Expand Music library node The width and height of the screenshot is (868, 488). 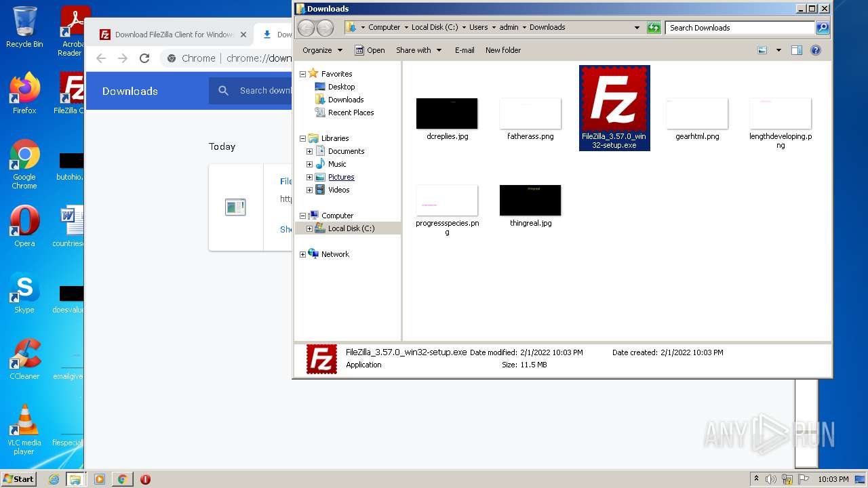click(x=310, y=164)
